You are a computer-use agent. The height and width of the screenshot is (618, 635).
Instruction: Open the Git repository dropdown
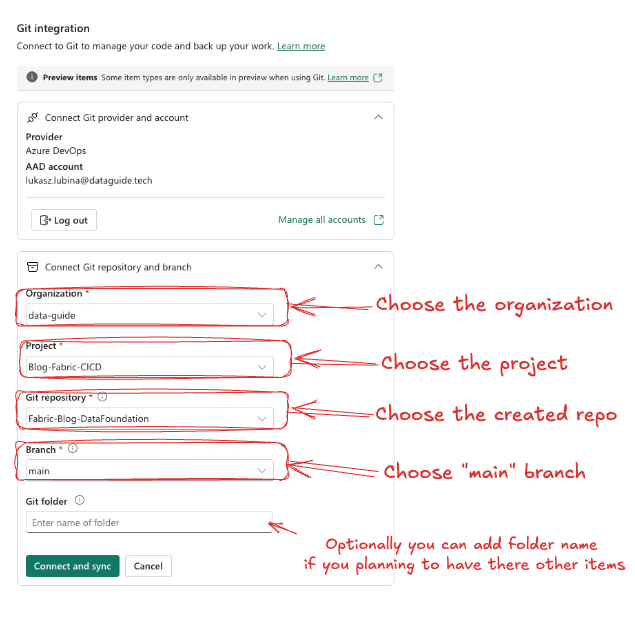click(149, 418)
